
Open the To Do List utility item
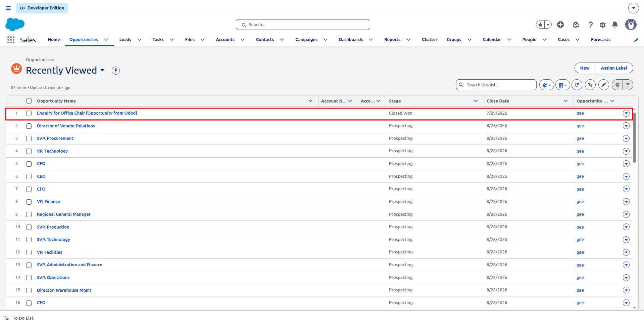[19, 318]
